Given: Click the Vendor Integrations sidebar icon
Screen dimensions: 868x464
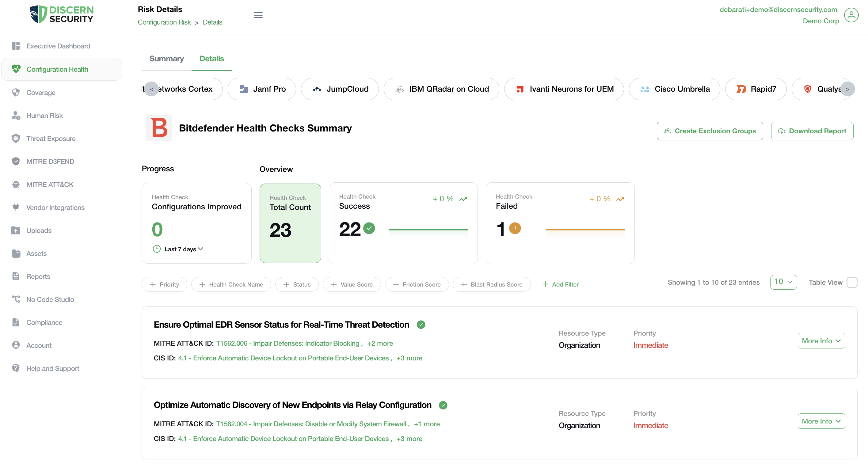Looking at the screenshot, I should 16,207.
